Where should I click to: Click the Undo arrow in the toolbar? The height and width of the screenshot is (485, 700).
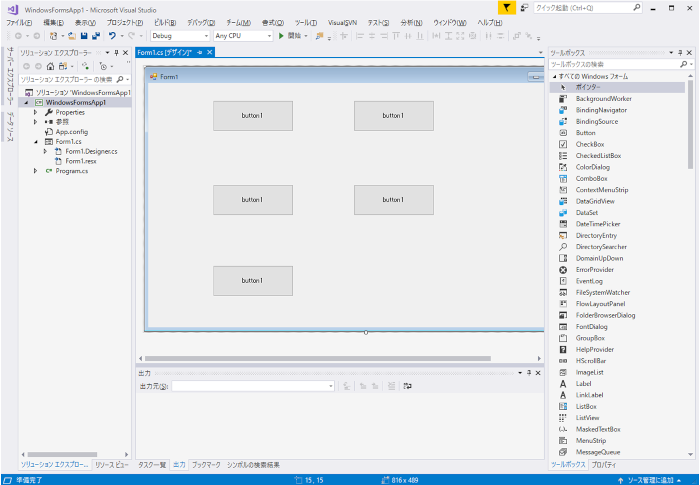112,36
